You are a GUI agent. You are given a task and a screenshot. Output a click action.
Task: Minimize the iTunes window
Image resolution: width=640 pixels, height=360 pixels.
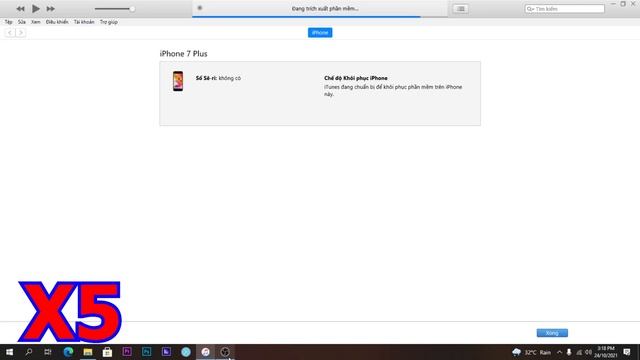(613, 4)
